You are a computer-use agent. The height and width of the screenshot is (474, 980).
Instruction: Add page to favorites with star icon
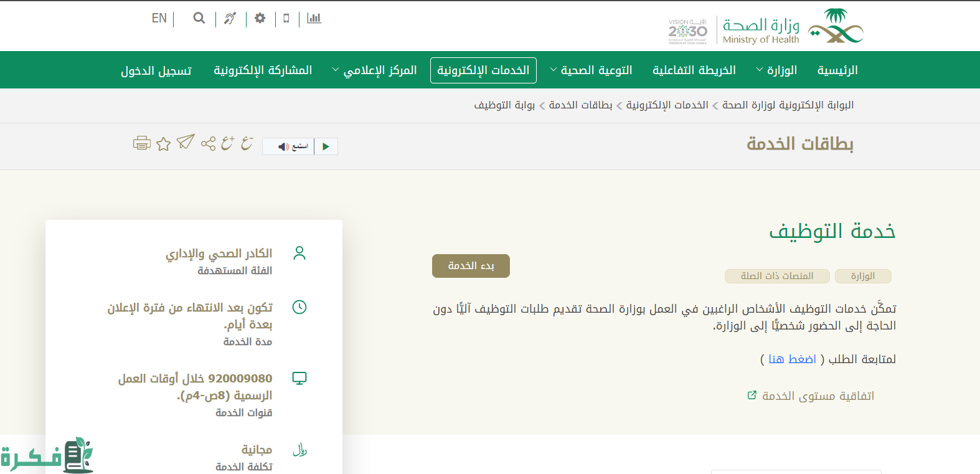pos(164,144)
